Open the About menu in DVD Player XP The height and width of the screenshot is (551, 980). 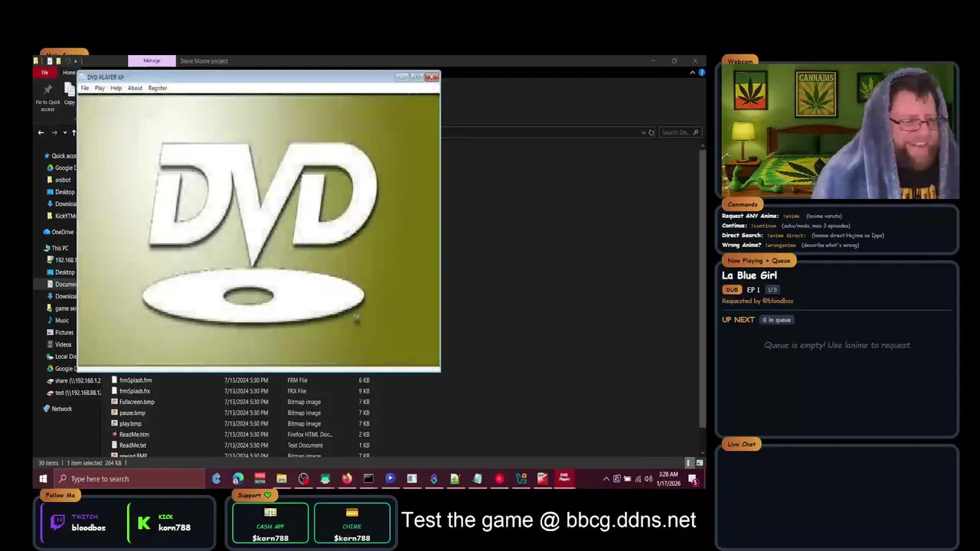click(135, 88)
